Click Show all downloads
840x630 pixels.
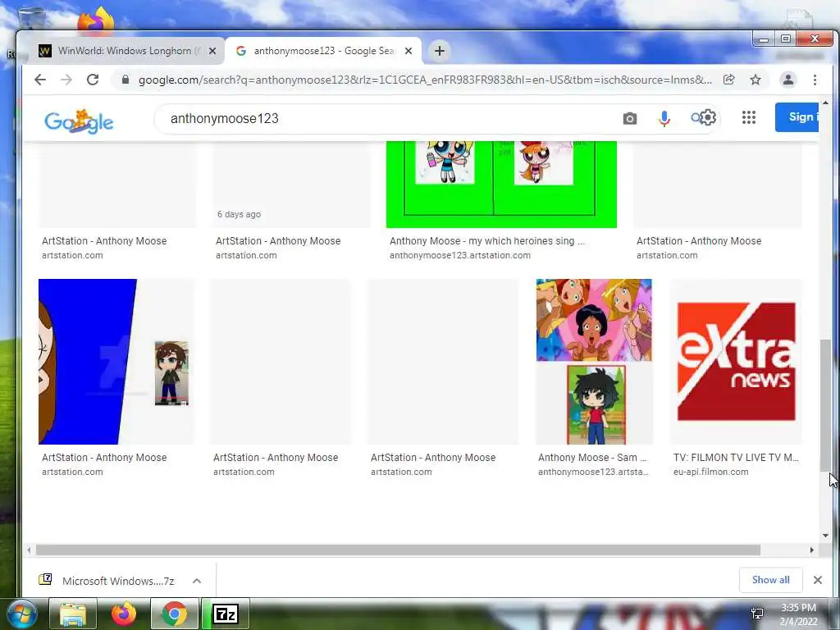click(770, 580)
